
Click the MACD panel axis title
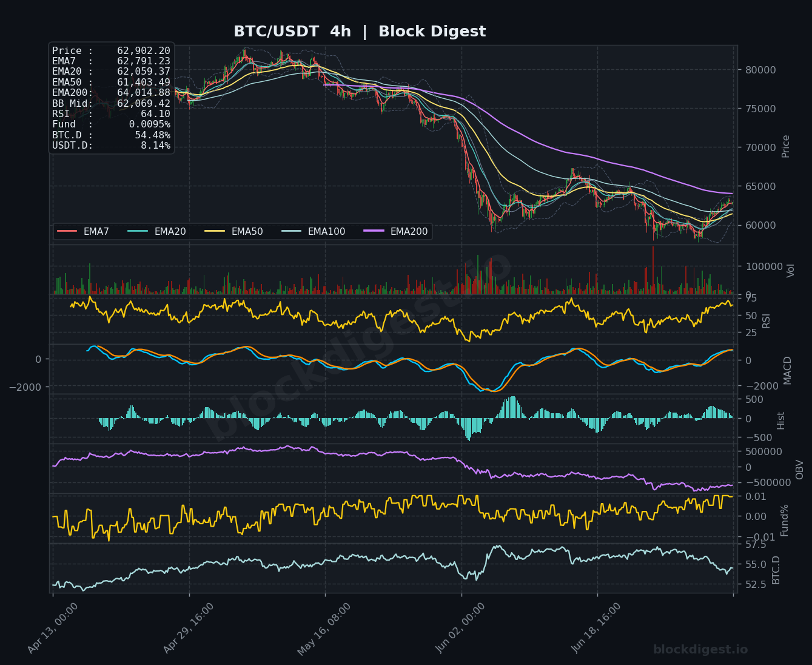(x=788, y=370)
